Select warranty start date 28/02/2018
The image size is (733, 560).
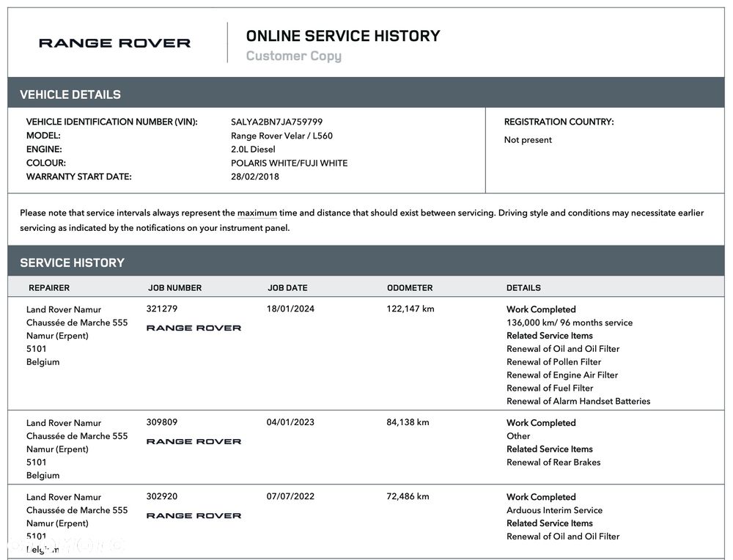click(255, 177)
